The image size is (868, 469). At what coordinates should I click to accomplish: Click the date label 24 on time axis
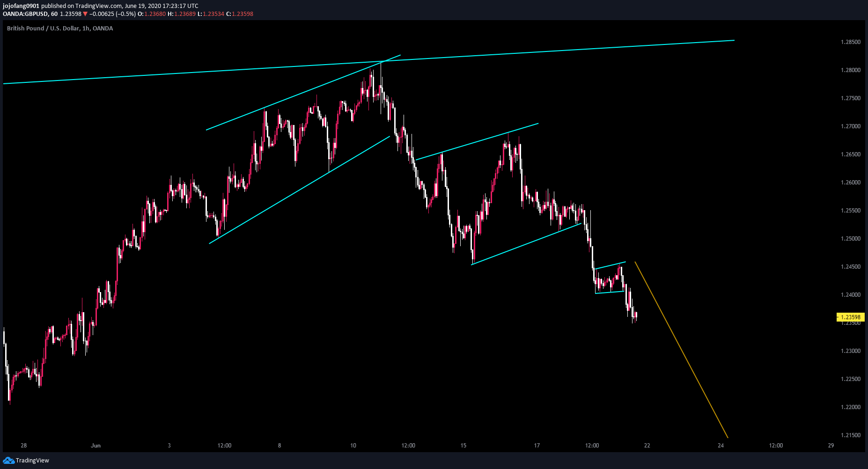click(721, 446)
